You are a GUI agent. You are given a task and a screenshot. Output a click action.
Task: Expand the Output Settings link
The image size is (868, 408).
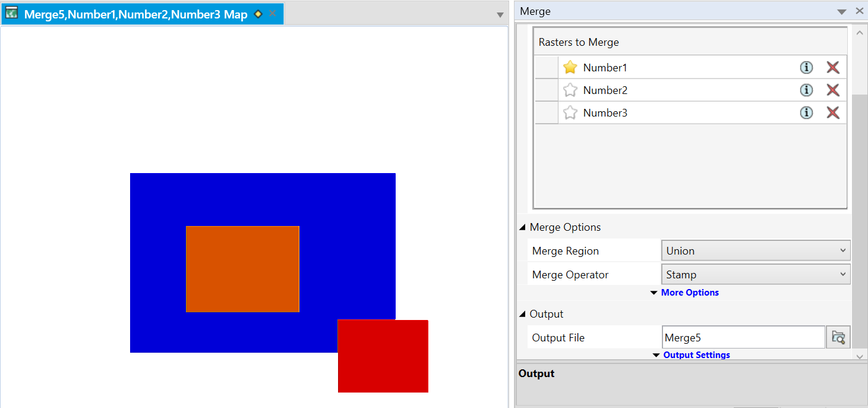click(696, 355)
